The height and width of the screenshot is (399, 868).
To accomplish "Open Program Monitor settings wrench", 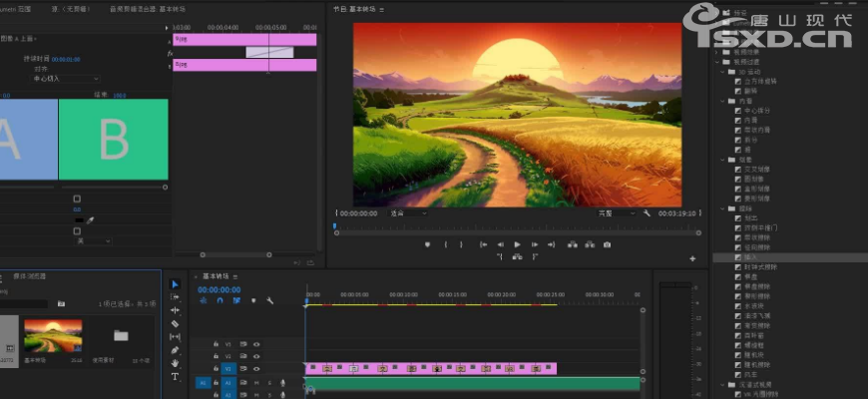I will click(x=647, y=213).
